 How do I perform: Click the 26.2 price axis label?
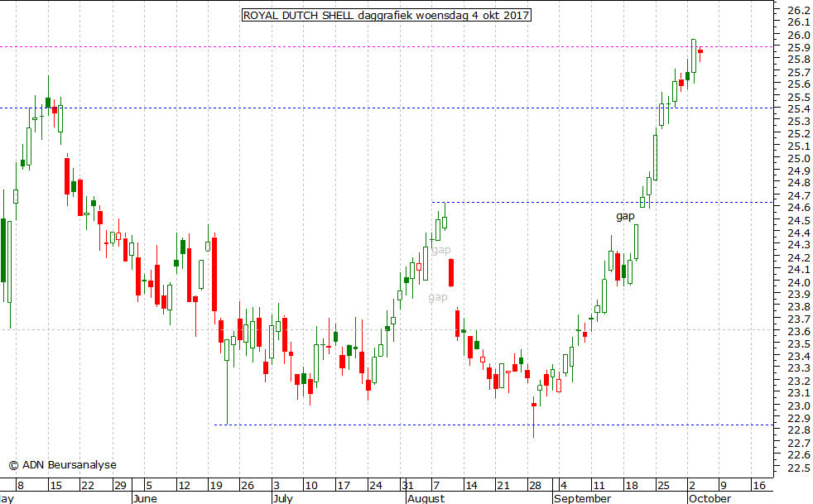(798, 10)
